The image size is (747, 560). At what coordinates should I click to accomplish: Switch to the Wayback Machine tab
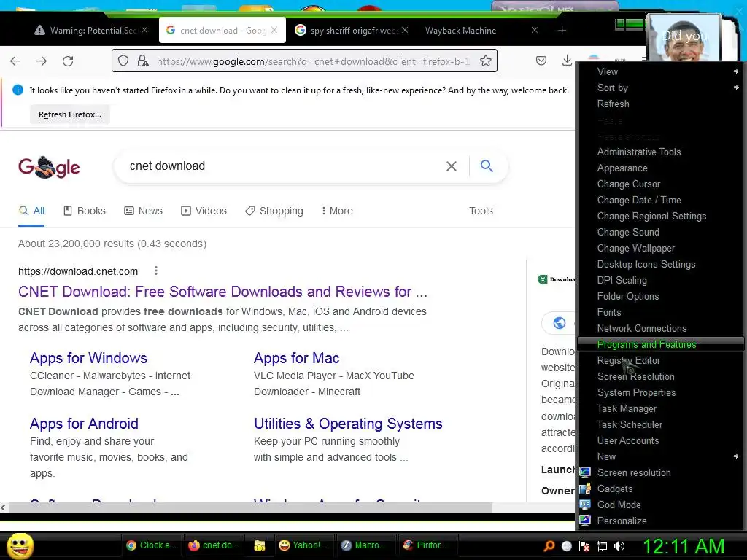(x=480, y=31)
